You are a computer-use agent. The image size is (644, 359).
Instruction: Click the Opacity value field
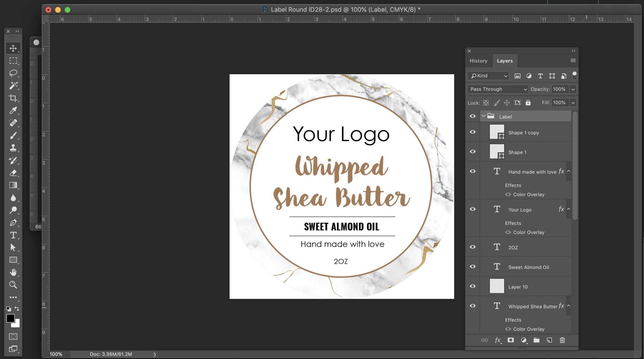click(x=560, y=89)
